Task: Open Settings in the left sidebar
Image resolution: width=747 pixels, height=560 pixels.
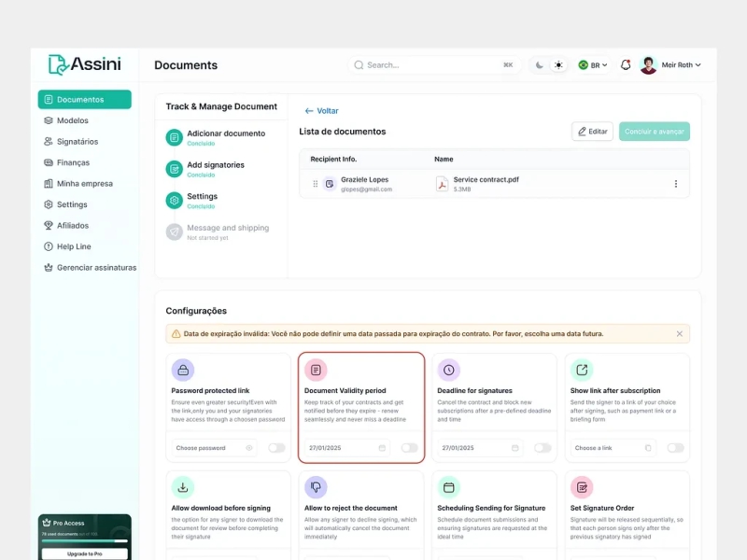Action: (x=65, y=204)
